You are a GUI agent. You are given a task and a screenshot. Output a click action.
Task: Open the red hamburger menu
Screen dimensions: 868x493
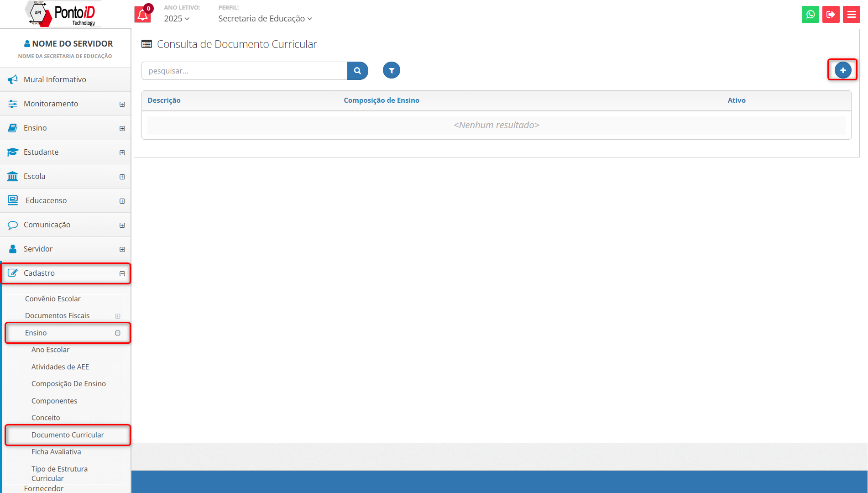click(851, 15)
